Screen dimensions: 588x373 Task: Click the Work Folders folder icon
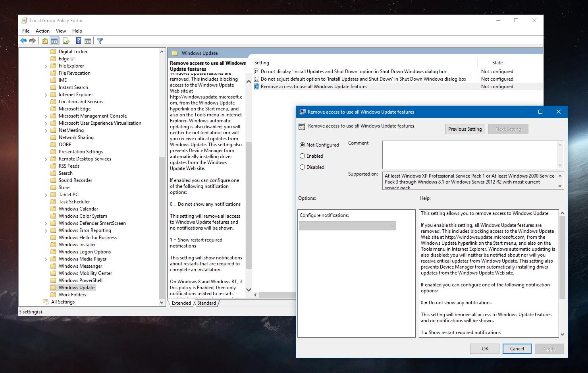53,295
